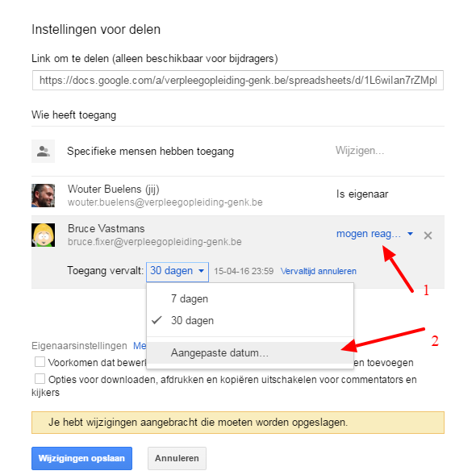Click the specific people access icon
The width and height of the screenshot is (476, 475).
point(43,151)
